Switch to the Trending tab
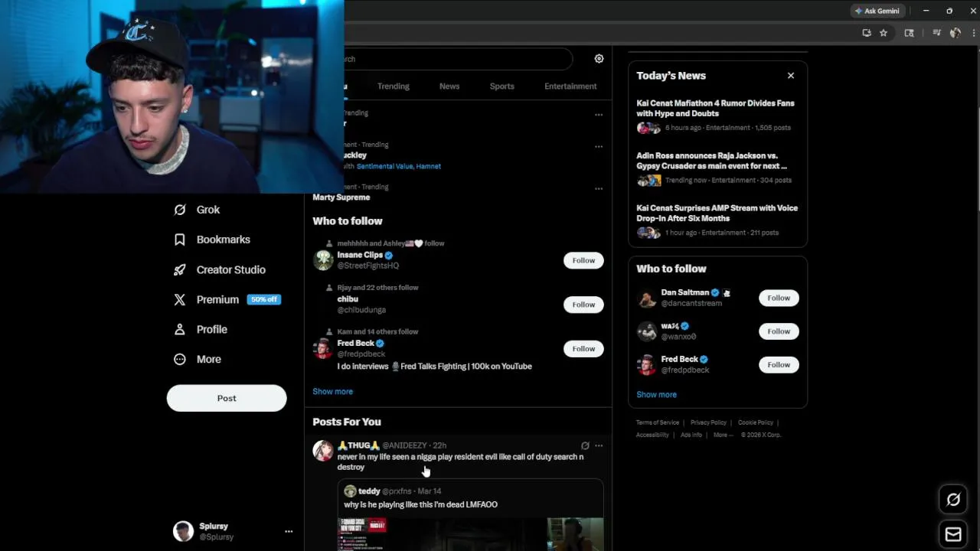This screenshot has height=551, width=980. point(394,86)
